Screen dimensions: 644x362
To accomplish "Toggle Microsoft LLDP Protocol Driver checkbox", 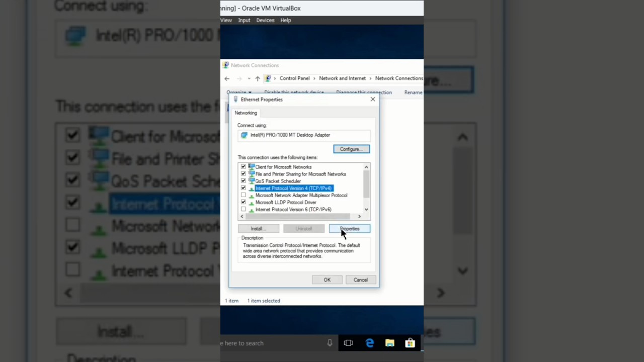I will point(244,202).
